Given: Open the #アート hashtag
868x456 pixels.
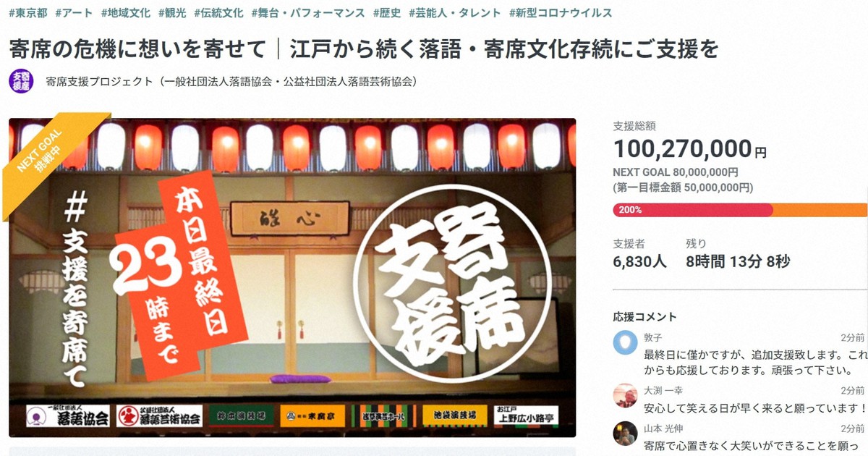Looking at the screenshot, I should (x=74, y=13).
